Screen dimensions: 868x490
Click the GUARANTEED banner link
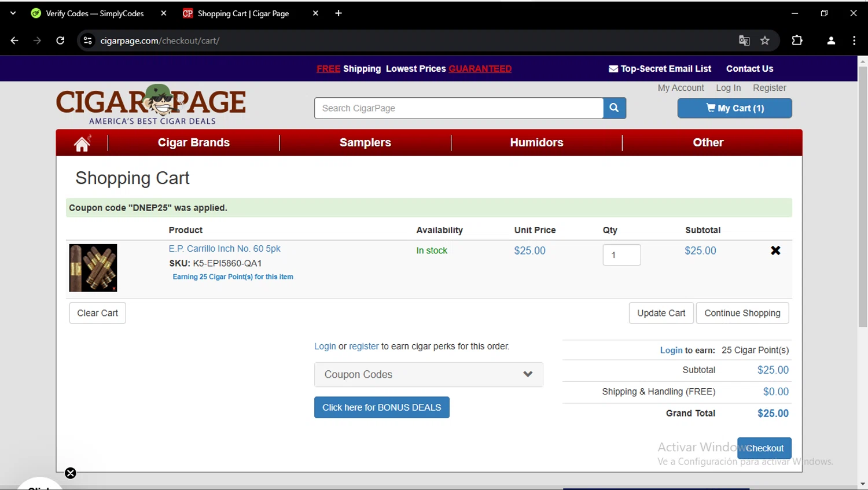[x=480, y=69]
